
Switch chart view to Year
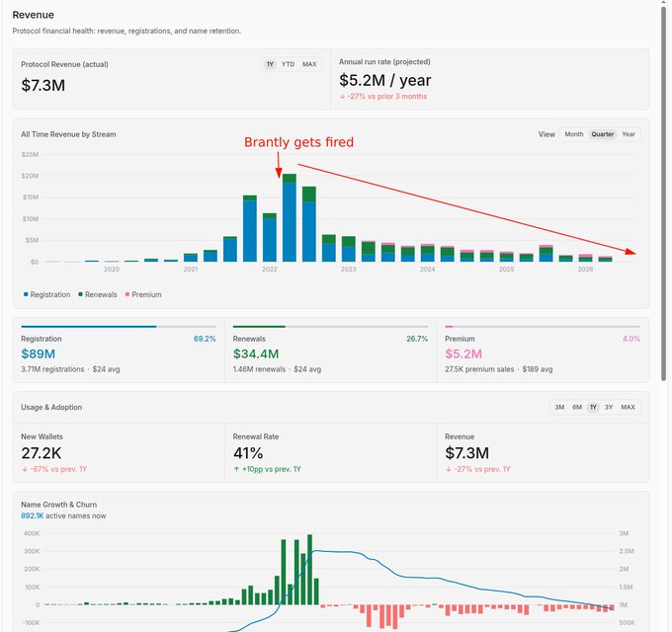pyautogui.click(x=629, y=134)
